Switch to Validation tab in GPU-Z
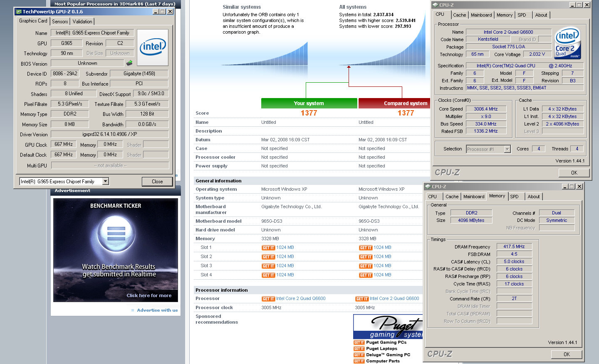Image resolution: width=599 pixels, height=364 pixels. point(82,22)
